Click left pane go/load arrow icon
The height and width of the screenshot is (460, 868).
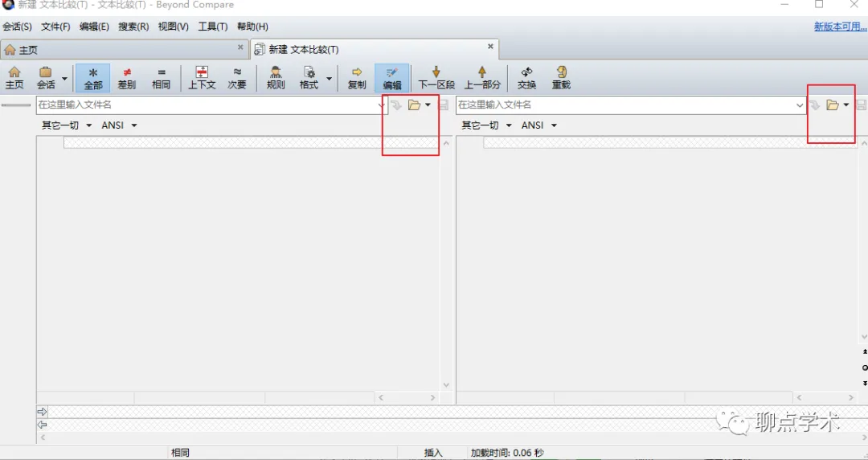pos(395,105)
